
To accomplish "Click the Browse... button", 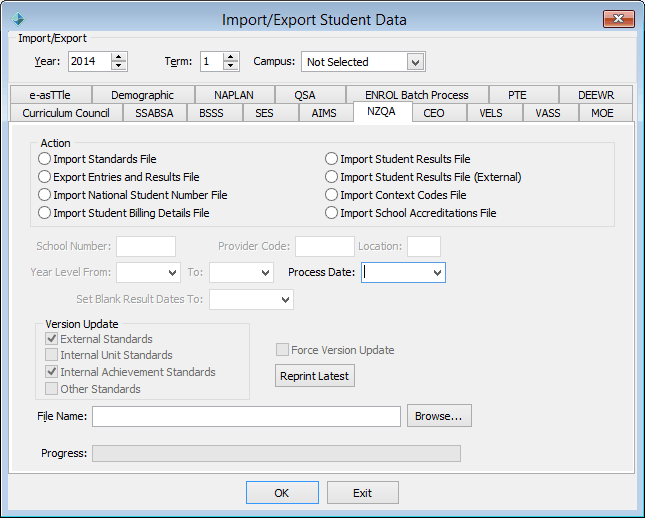I will coord(439,416).
